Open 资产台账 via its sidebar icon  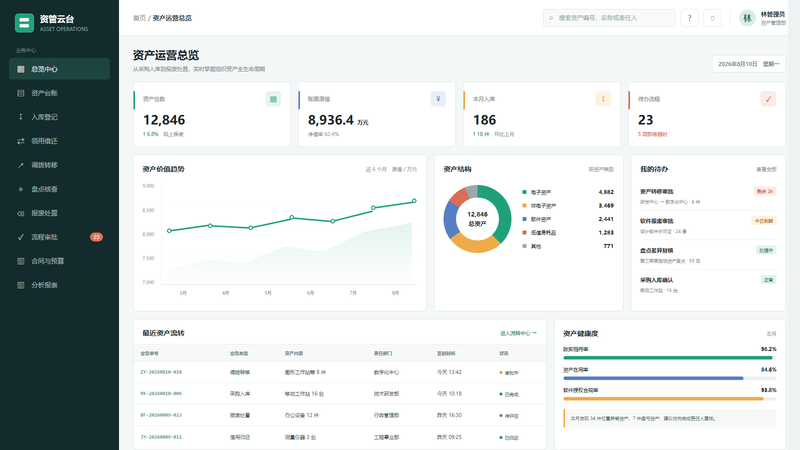(x=20, y=93)
